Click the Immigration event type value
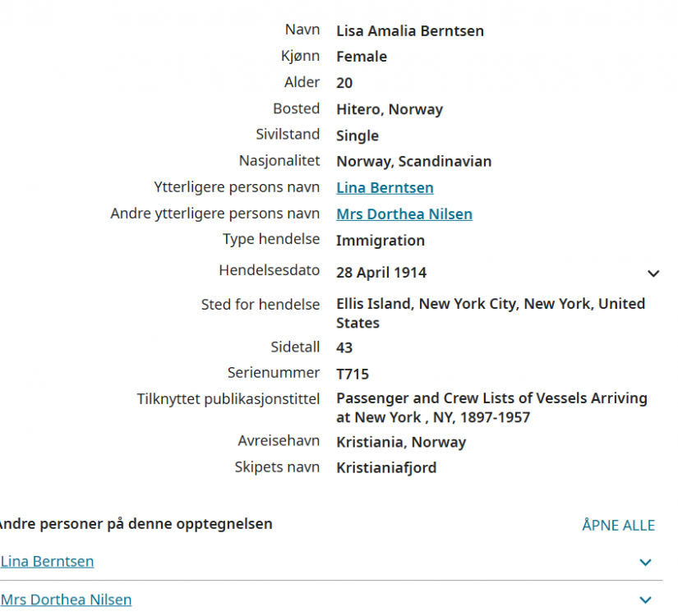This screenshot has width=678, height=616. click(x=381, y=241)
